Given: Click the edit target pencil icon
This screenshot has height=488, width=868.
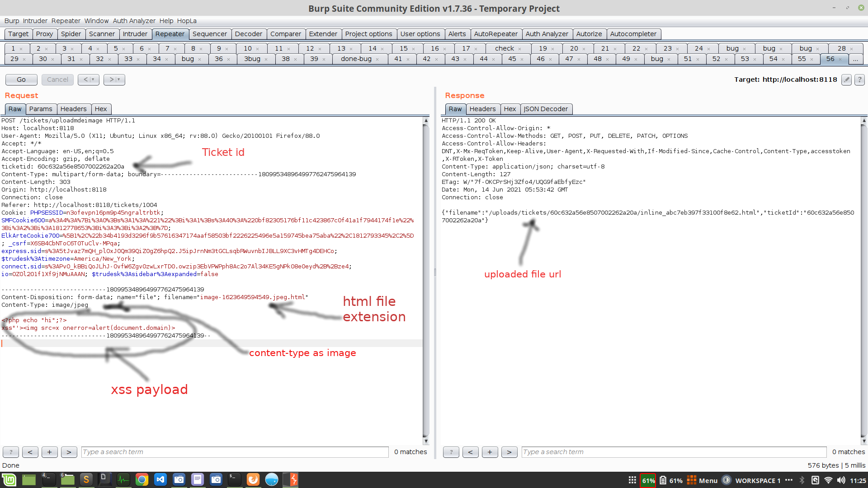Looking at the screenshot, I should [x=846, y=80].
